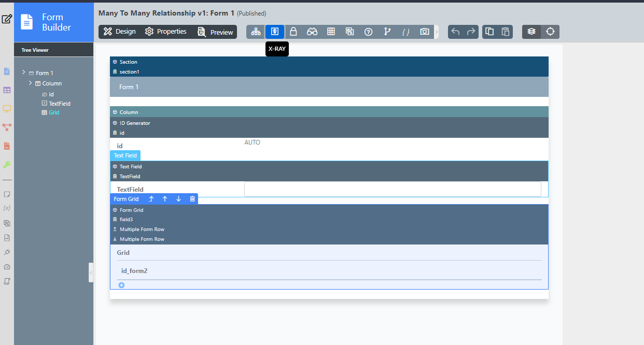Open the red PDF file sidebar icon
644x345 pixels.
coord(7,146)
